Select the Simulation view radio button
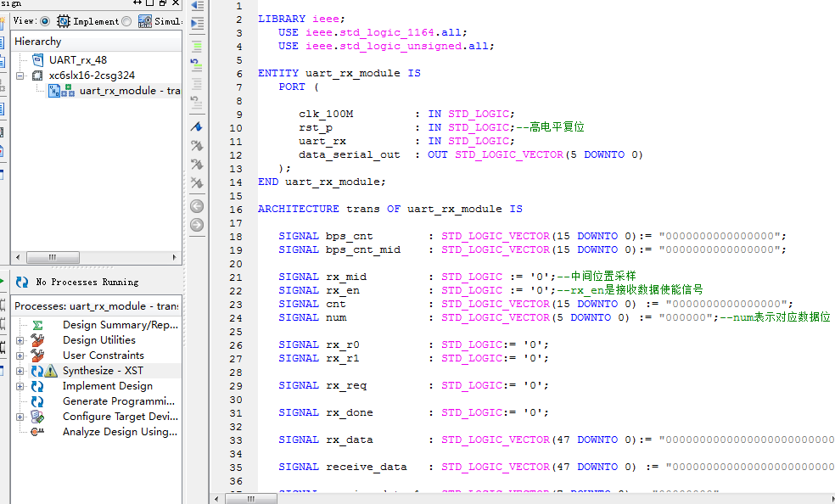This screenshot has height=504, width=835. pos(126,21)
